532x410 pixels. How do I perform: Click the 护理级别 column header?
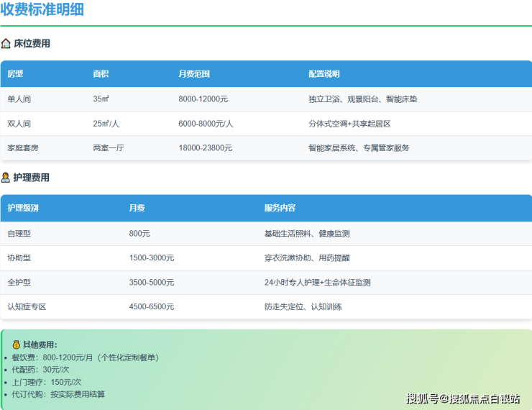click(23, 208)
